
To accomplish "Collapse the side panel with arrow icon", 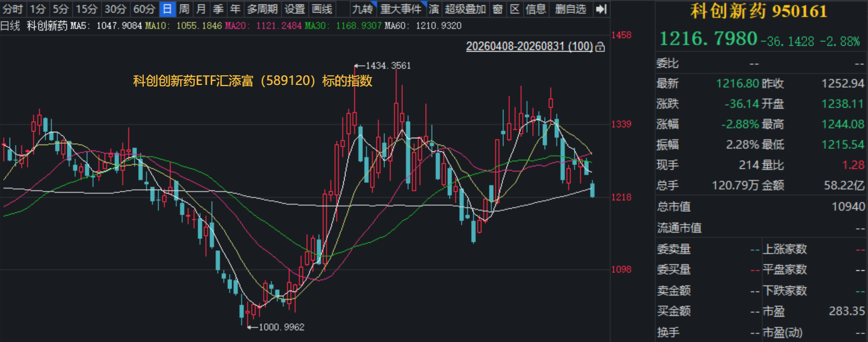I will tap(601, 9).
